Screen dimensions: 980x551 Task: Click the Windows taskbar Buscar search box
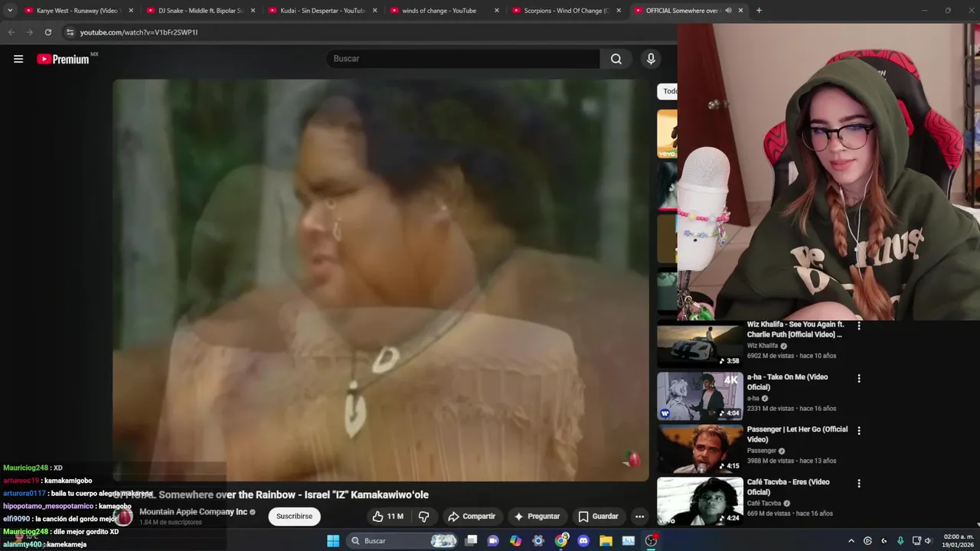402,541
